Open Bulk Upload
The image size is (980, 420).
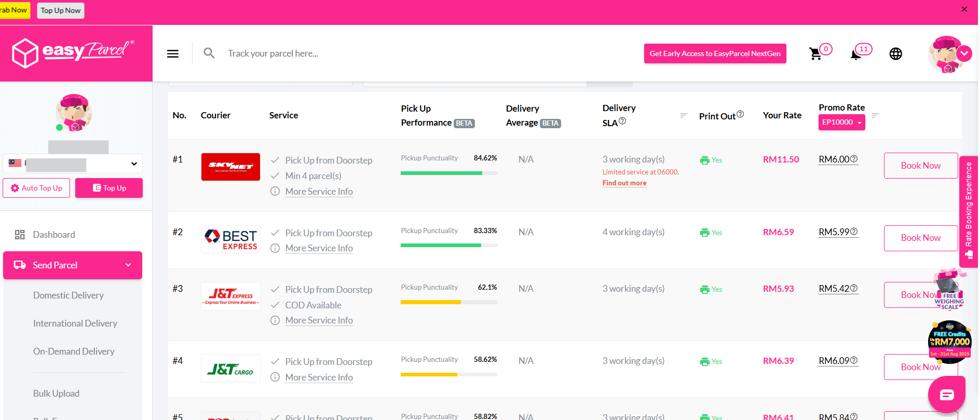(56, 394)
